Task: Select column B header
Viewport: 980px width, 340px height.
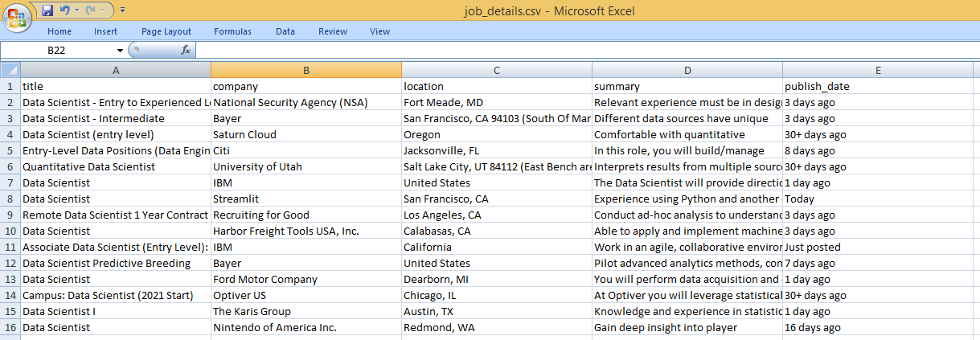Action: coord(305,71)
